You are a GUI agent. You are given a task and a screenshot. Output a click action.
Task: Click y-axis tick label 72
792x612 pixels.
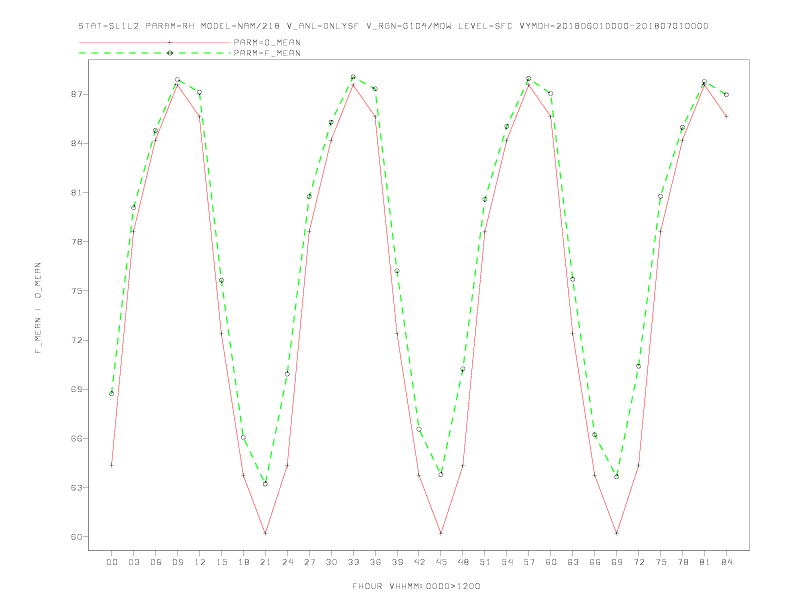[x=77, y=340]
